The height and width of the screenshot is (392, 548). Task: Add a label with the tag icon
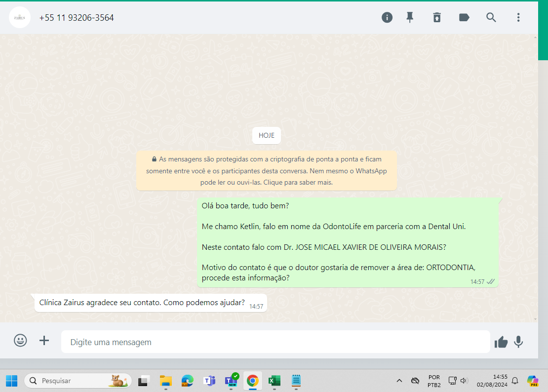(x=464, y=17)
